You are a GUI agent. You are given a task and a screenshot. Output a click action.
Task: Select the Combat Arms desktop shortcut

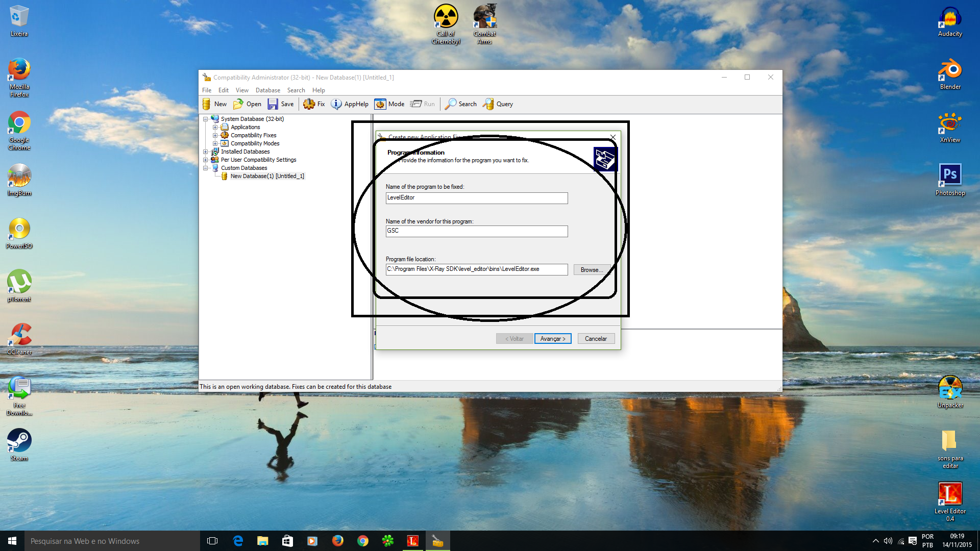click(x=484, y=24)
